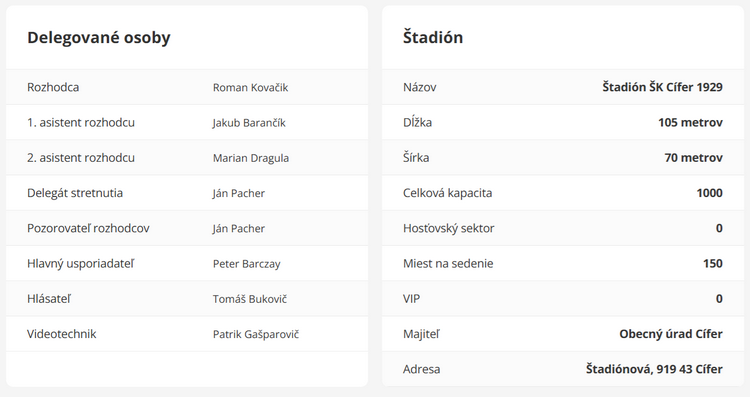This screenshot has height=397, width=750.
Task: Click announcer name Tomáš Bukovič
Action: coord(250,299)
